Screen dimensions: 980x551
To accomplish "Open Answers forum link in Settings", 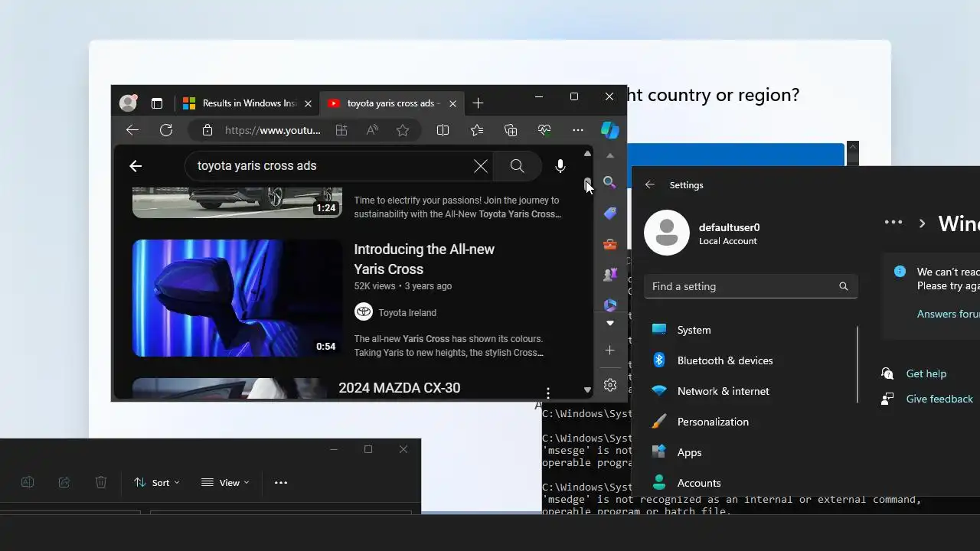I will [948, 314].
